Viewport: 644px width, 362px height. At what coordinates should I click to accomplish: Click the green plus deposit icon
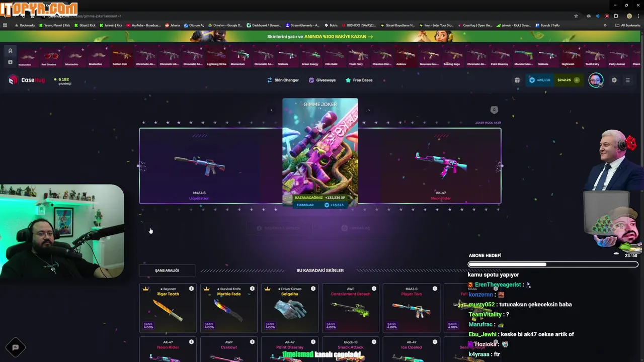tap(577, 80)
